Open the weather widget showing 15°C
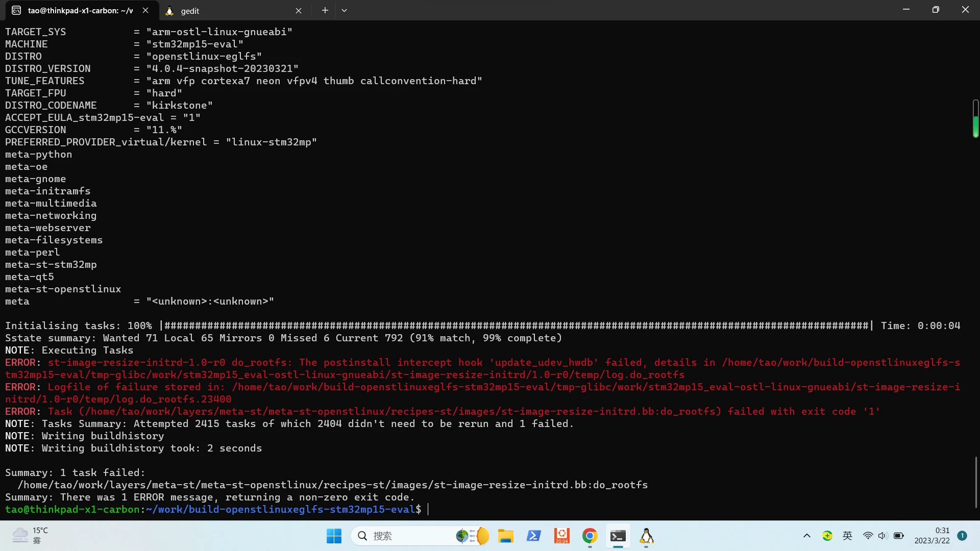The height and width of the screenshot is (551, 980). [31, 536]
